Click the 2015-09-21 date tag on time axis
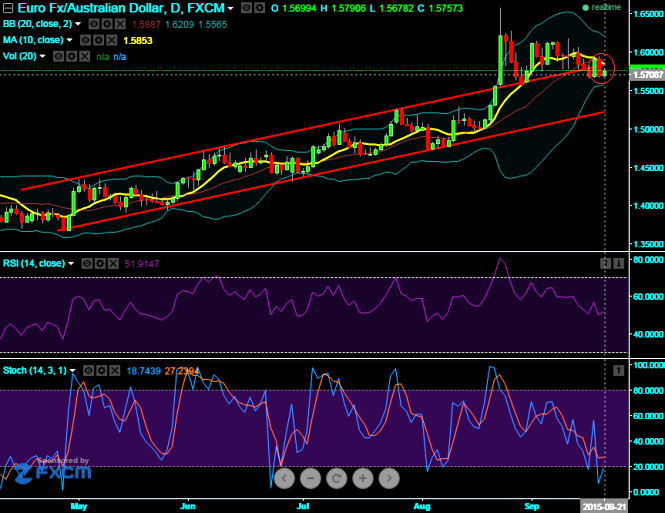 pos(604,507)
